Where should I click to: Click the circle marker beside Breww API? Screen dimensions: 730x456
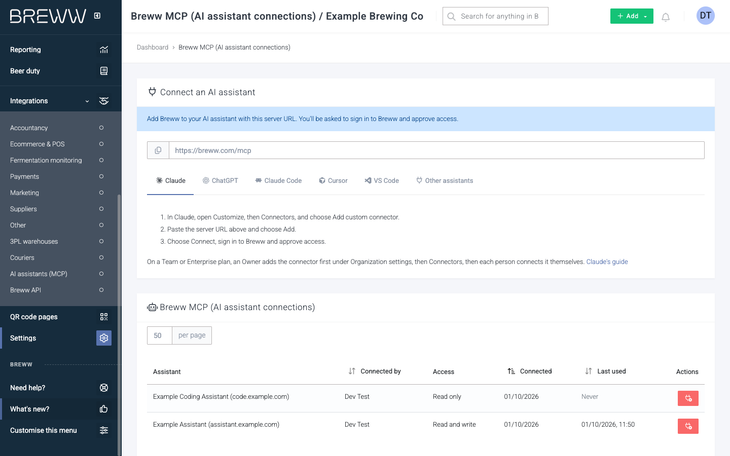coord(101,290)
